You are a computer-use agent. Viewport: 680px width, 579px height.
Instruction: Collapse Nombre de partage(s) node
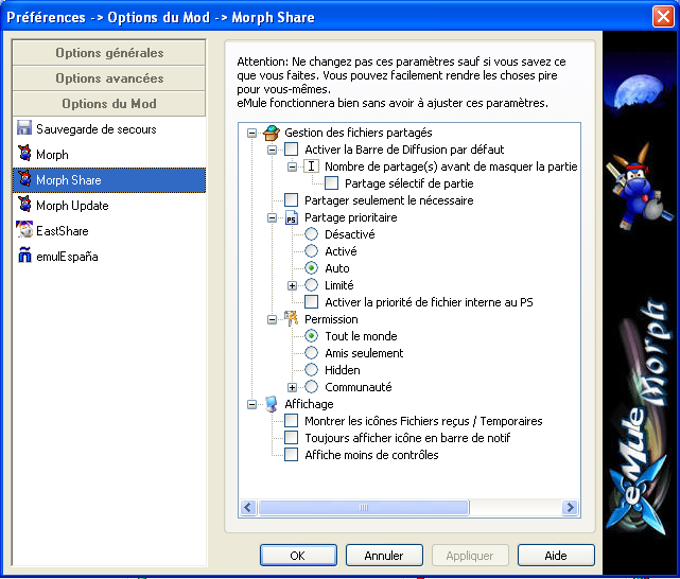coord(292,167)
